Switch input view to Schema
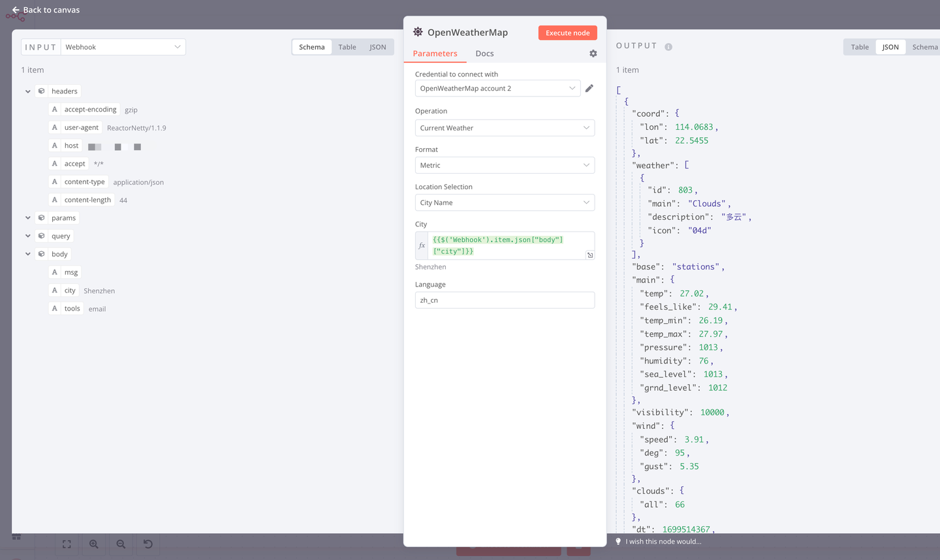This screenshot has width=940, height=560. click(x=312, y=47)
